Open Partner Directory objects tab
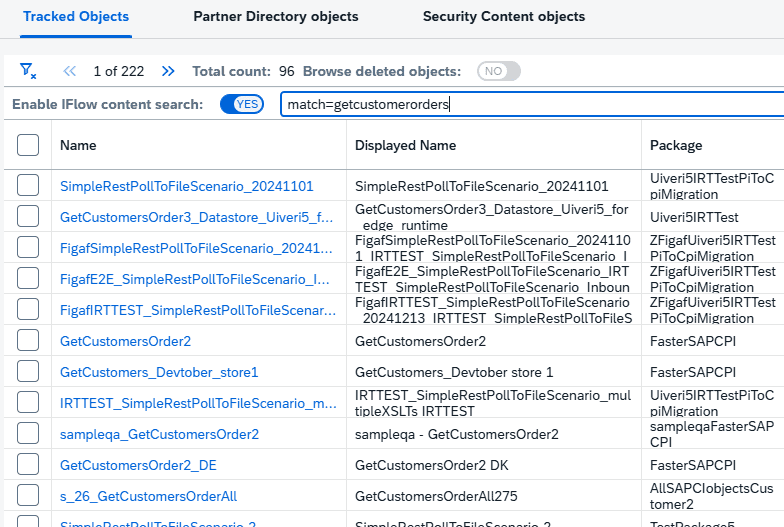 (276, 16)
